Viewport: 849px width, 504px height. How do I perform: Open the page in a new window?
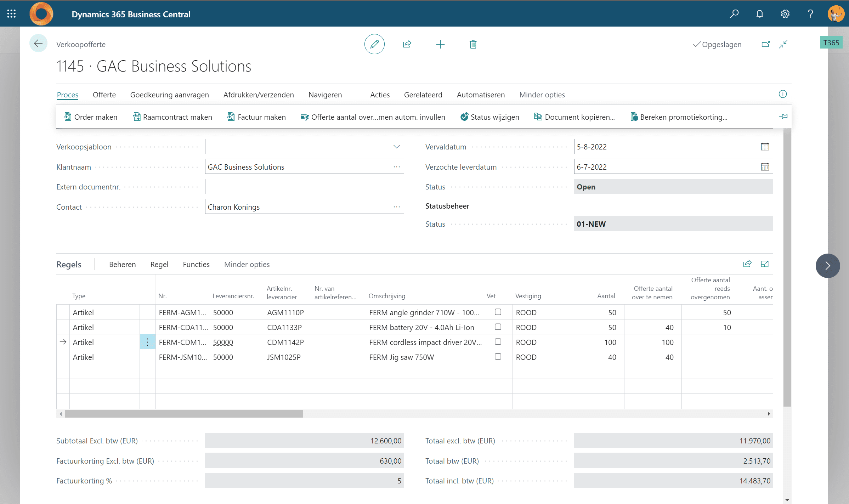tap(765, 44)
